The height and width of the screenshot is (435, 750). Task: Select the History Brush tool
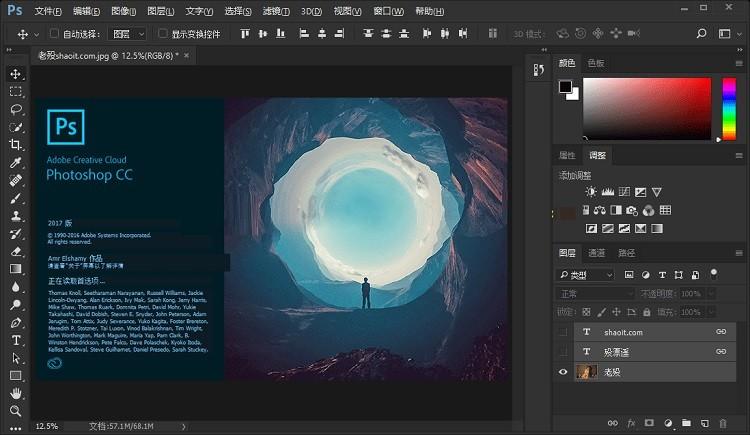(15, 234)
